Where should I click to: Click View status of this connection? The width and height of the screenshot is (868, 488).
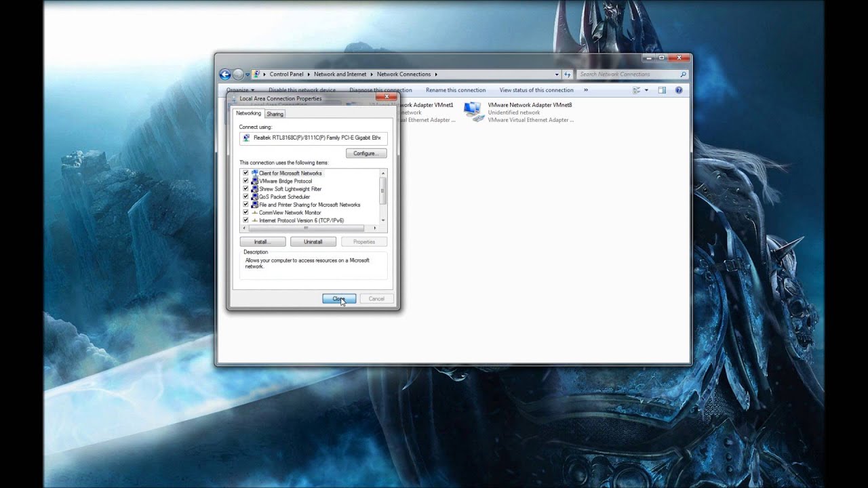point(536,90)
